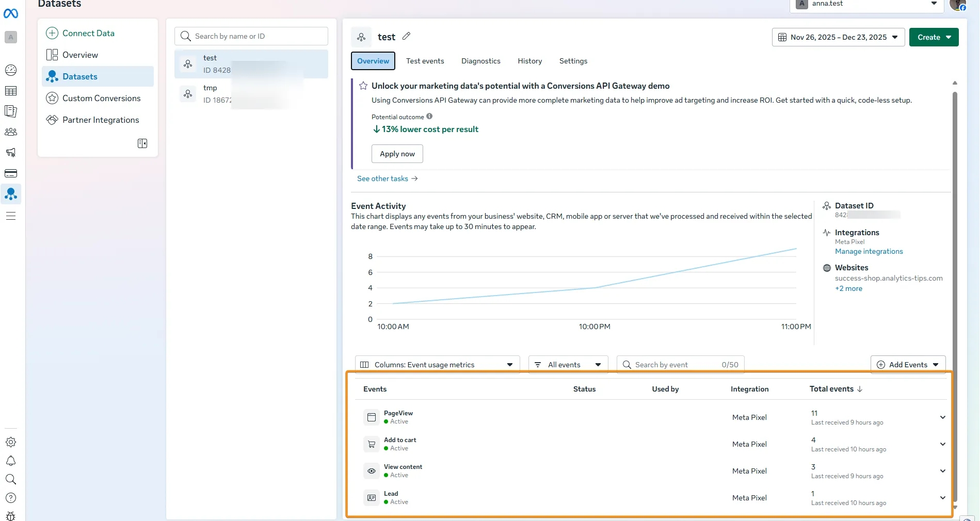Open Help question mark icon
This screenshot has width=980, height=521.
11,498
